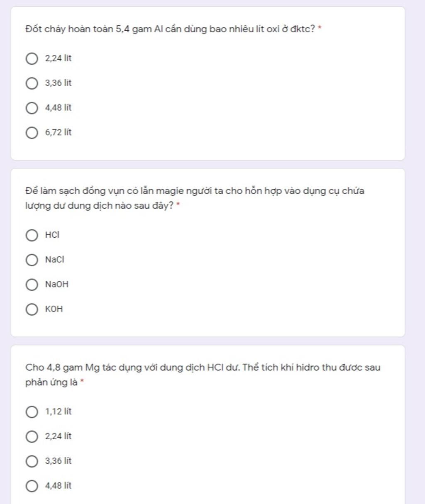Click the 1,12 lít label text

coord(59,411)
